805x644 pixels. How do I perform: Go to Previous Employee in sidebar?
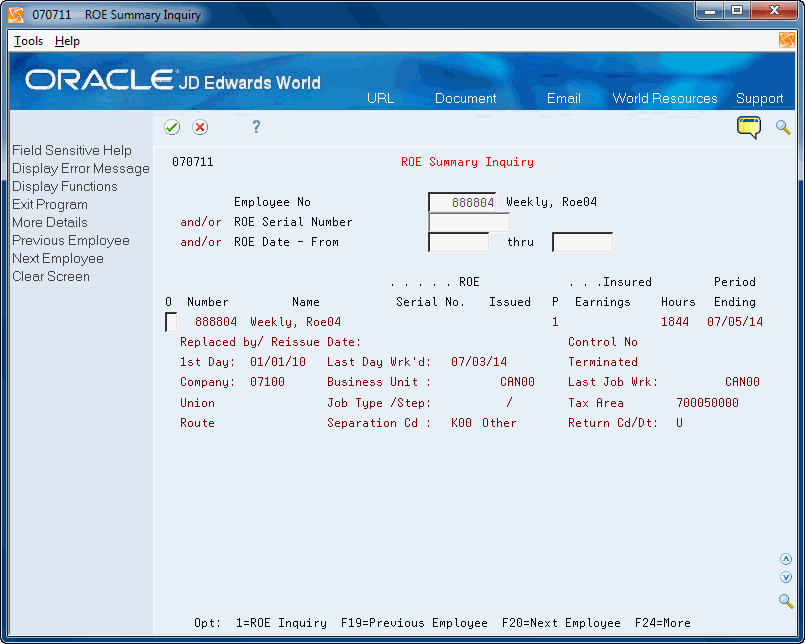pyautogui.click(x=71, y=240)
